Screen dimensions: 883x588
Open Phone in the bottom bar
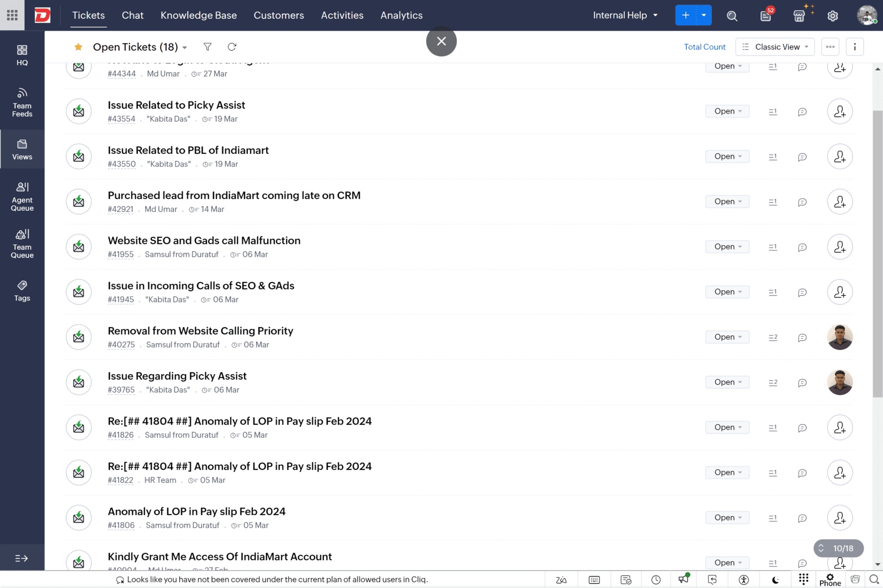point(830,580)
